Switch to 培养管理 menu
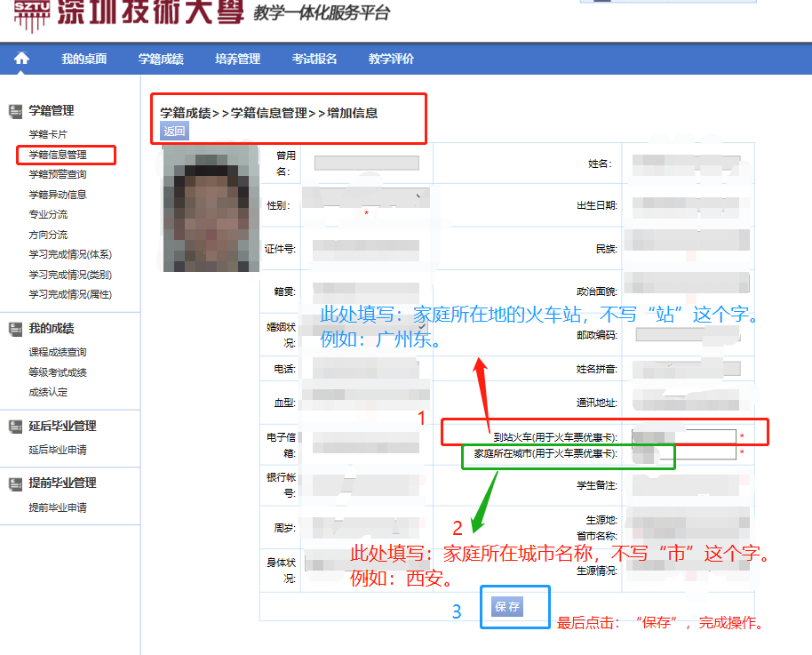Viewport: 812px width, 655px height. (237, 59)
